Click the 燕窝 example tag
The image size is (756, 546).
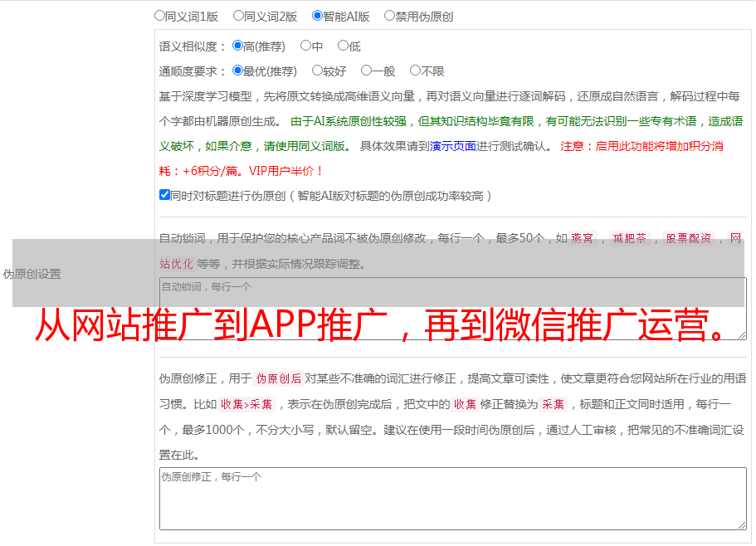tap(582, 238)
